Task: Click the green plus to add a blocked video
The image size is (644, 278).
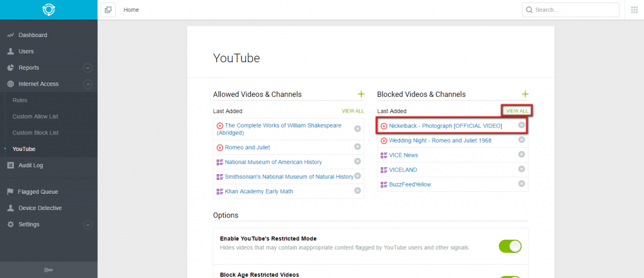Action: pyautogui.click(x=525, y=94)
